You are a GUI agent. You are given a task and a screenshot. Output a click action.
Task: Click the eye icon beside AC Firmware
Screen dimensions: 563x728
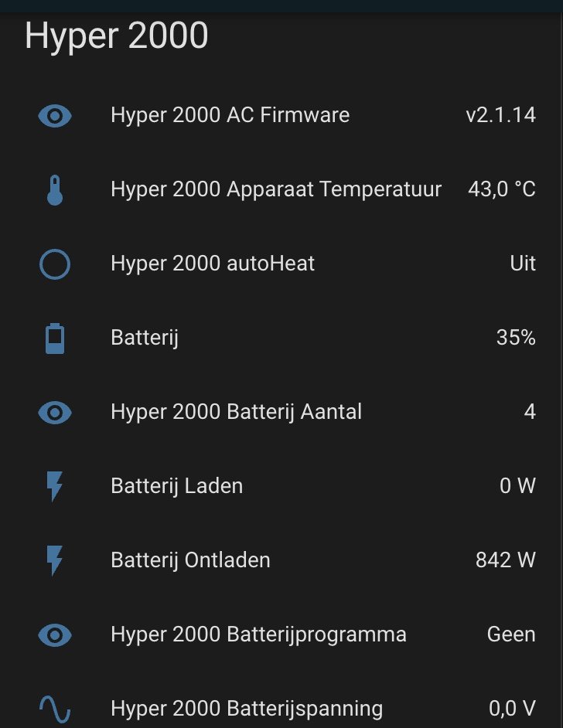click(55, 116)
